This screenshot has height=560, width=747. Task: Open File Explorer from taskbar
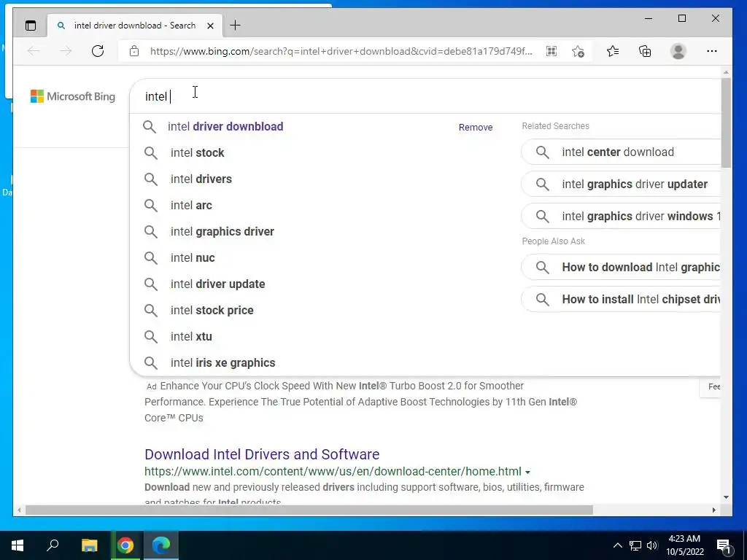[89, 545]
